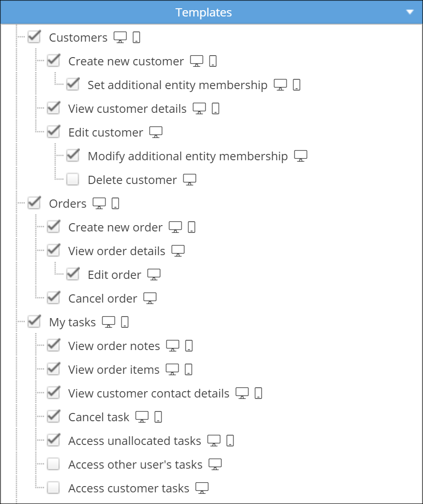The height and width of the screenshot is (504, 423).
Task: Click the mobile icon beside Create new customer
Action: click(x=212, y=61)
